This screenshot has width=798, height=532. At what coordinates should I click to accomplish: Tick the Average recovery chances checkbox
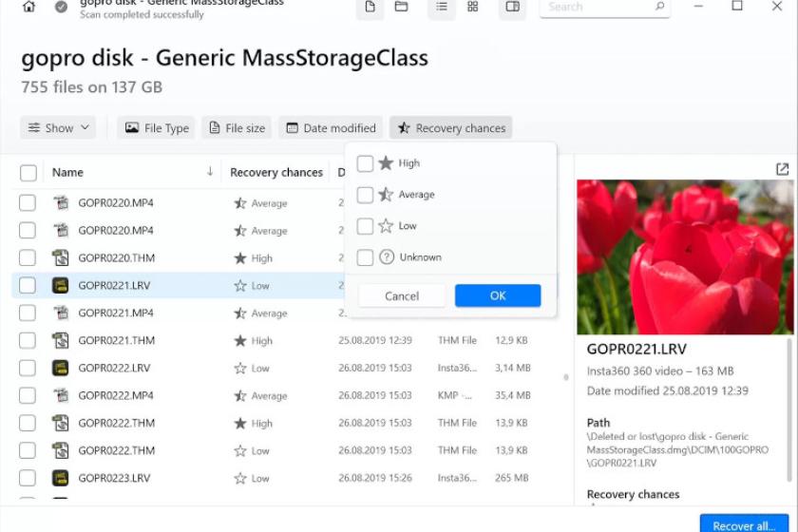click(x=365, y=195)
